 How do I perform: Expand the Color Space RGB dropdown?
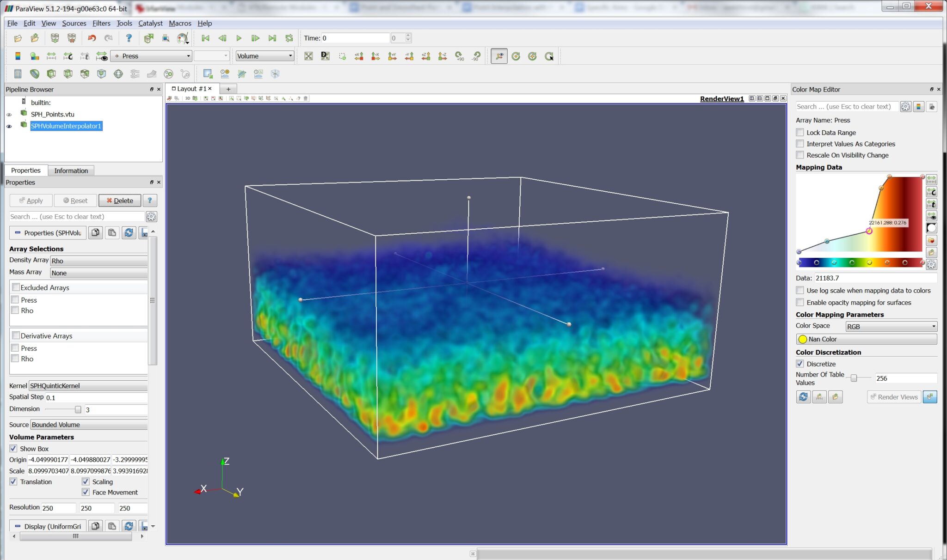point(891,326)
